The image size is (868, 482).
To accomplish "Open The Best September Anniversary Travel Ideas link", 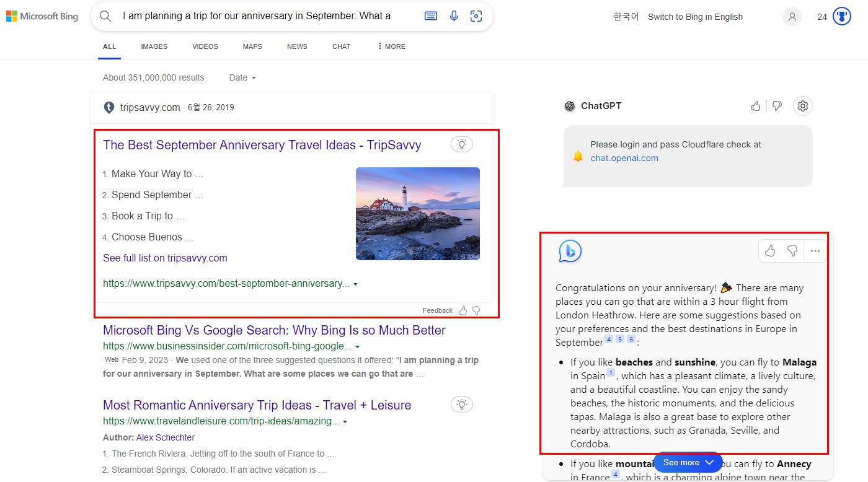I will point(262,145).
